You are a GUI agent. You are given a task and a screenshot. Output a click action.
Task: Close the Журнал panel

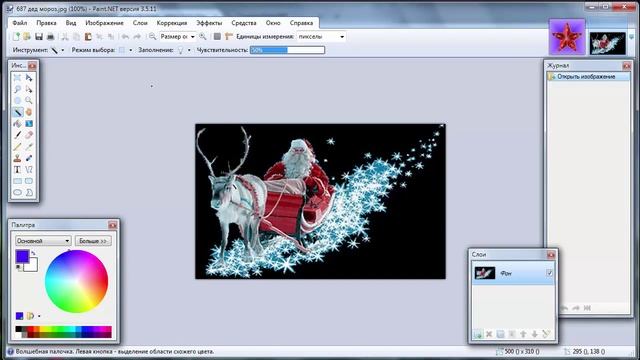coord(627,66)
